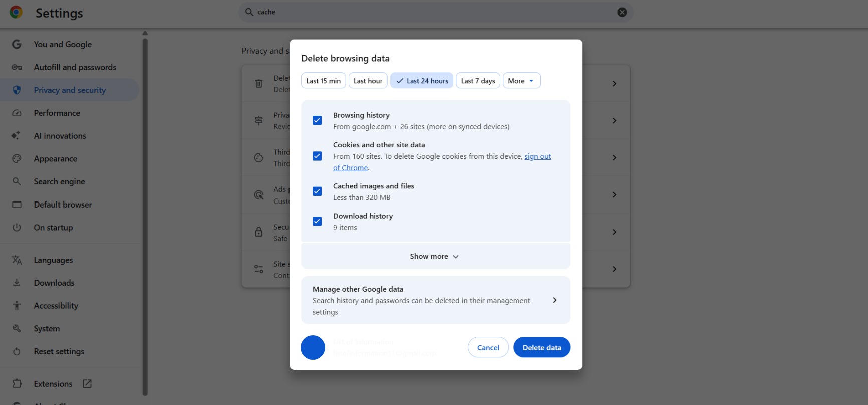Screen dimensions: 868x405
Task: Click the Accessibility person icon
Action: (17, 306)
